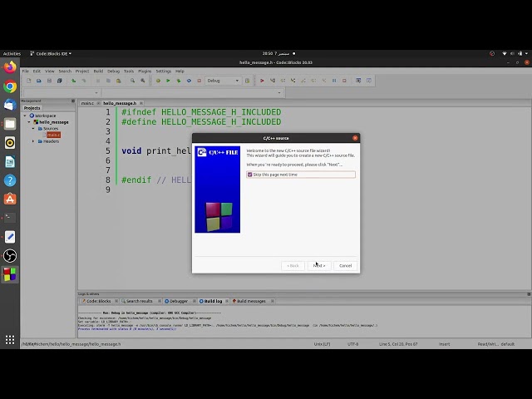Screen dimensions: 532x399
Task: Open the File menu
Action: [x=26, y=71]
